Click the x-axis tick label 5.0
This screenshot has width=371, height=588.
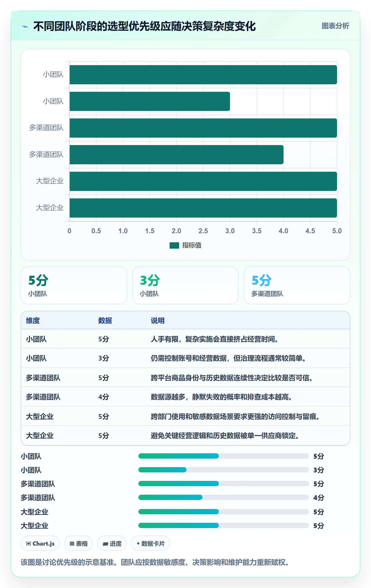pos(337,231)
